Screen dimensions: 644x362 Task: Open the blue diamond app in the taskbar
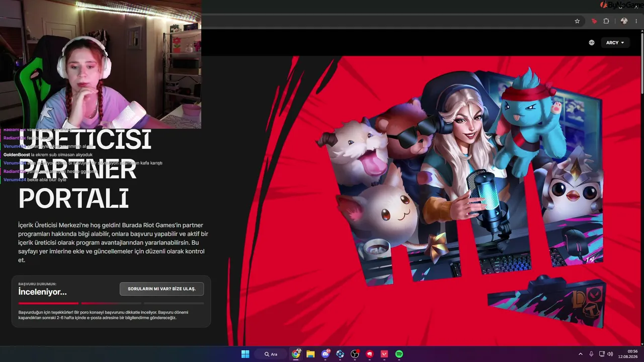pos(340,354)
